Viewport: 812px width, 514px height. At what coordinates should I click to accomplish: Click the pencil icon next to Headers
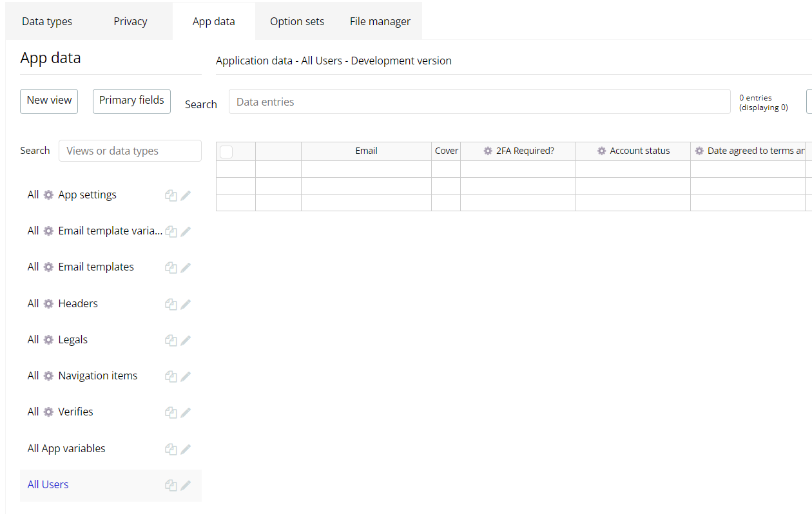(x=186, y=304)
